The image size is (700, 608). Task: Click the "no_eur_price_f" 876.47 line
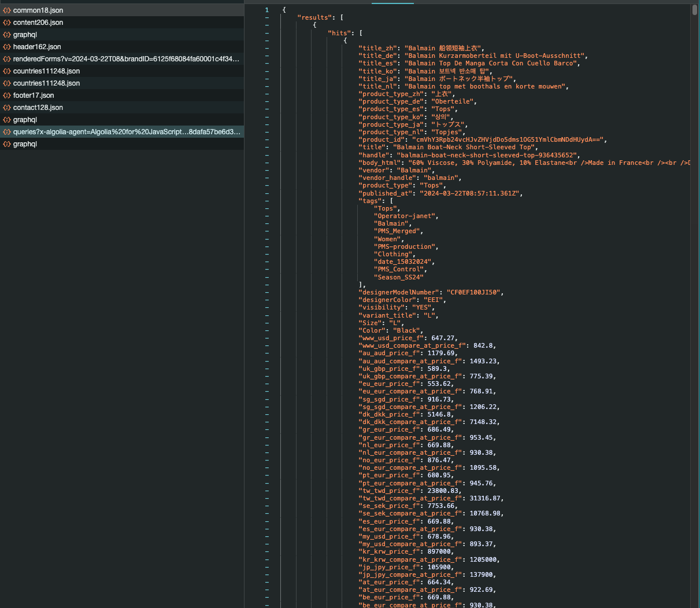[x=406, y=460]
